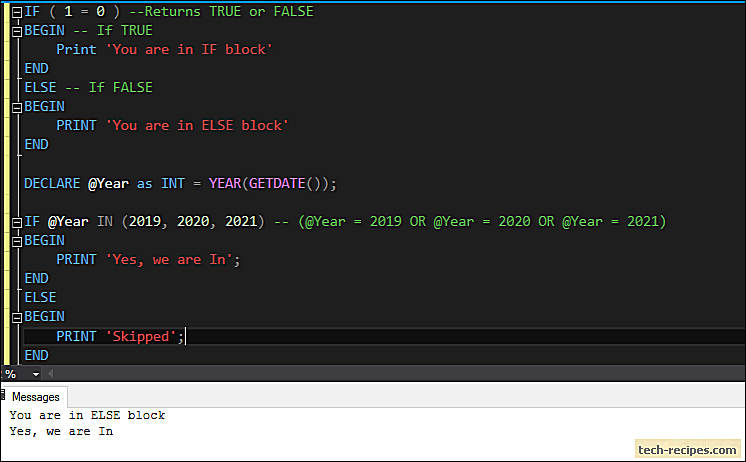
Task: Collapse the 'IF ( 1 = 0 )' code region
Action: (x=17, y=13)
